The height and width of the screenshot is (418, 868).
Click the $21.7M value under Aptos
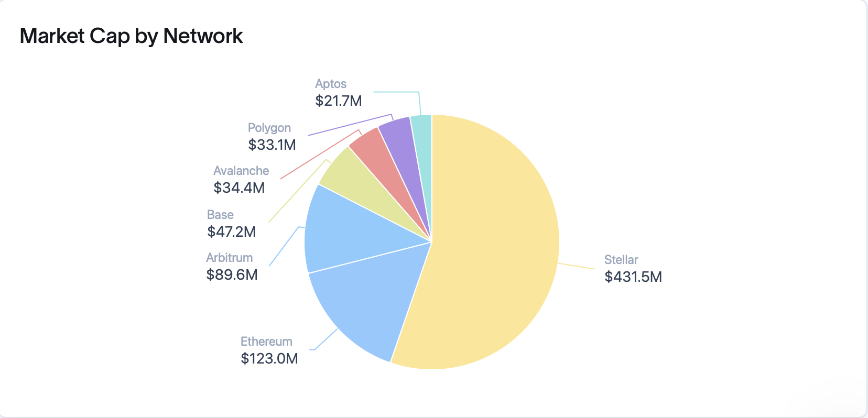[338, 101]
